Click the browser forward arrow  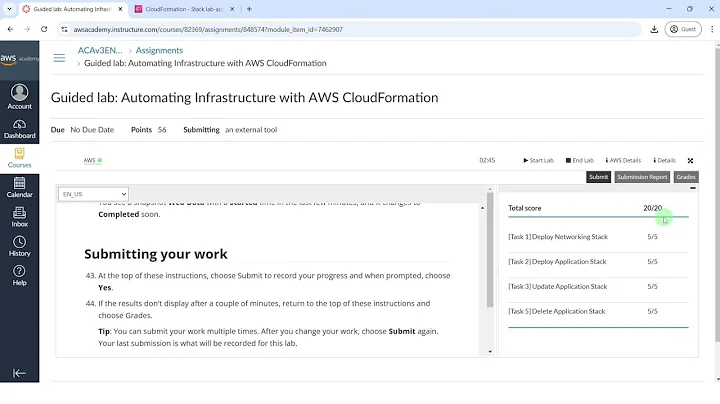pyautogui.click(x=27, y=29)
